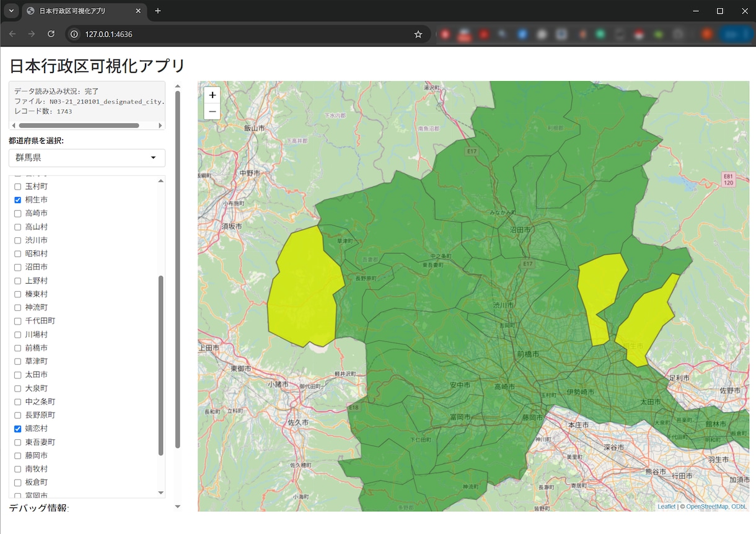756x534 pixels.
Task: Check the 玉村町 checkbox
Action: point(18,186)
